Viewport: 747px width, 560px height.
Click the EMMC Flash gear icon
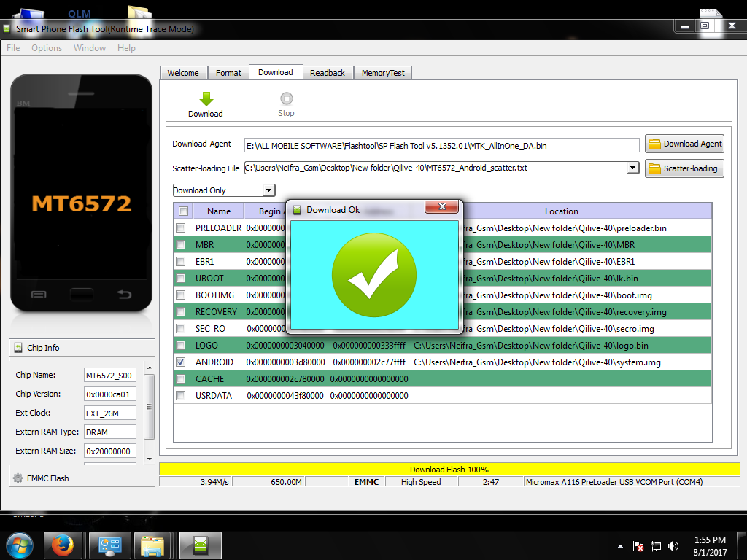click(18, 478)
